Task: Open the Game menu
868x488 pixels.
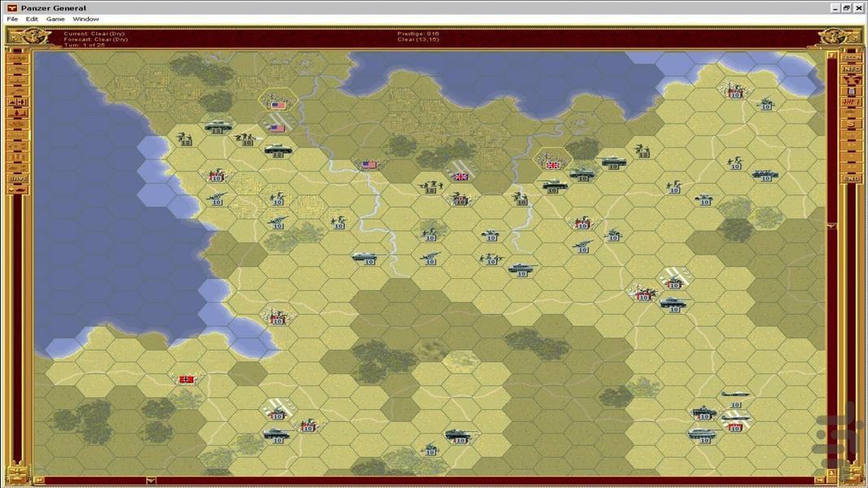Action: [x=55, y=19]
